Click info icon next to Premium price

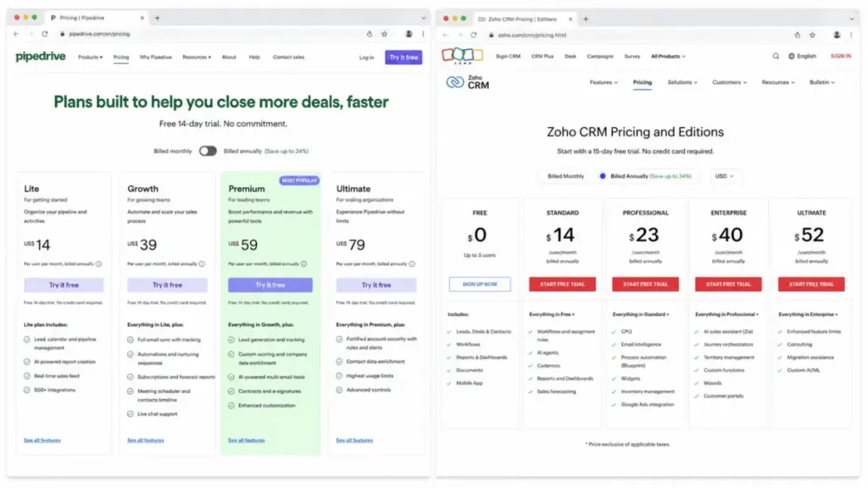tap(304, 264)
